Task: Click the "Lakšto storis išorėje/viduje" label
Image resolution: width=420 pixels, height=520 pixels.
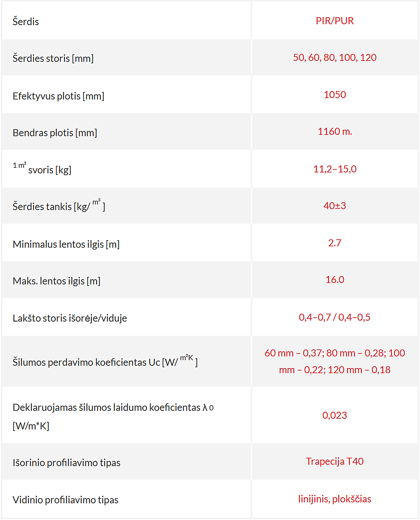Action: point(70,318)
